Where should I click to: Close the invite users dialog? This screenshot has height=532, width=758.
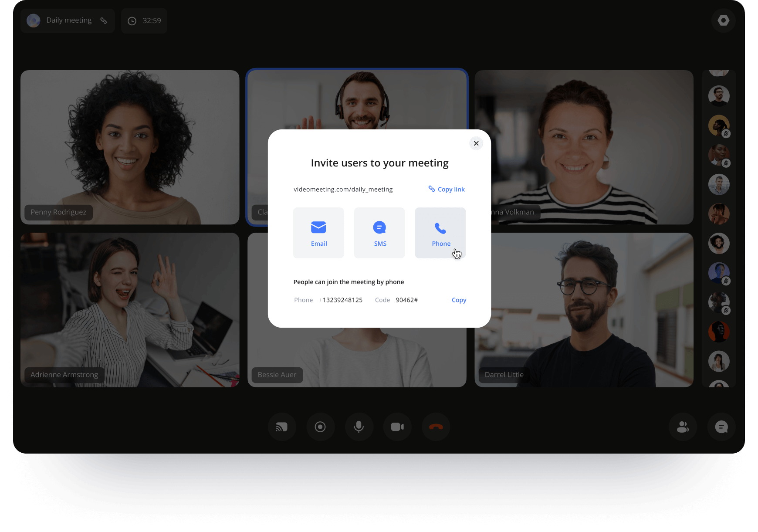[x=476, y=143]
